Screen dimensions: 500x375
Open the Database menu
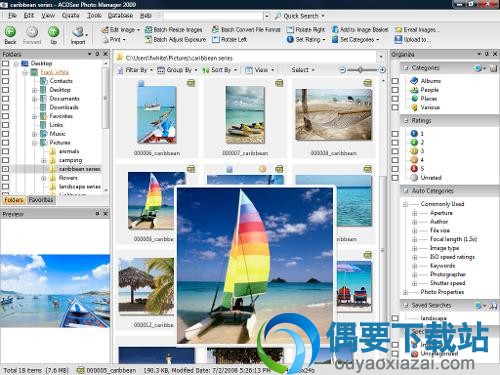coord(120,15)
